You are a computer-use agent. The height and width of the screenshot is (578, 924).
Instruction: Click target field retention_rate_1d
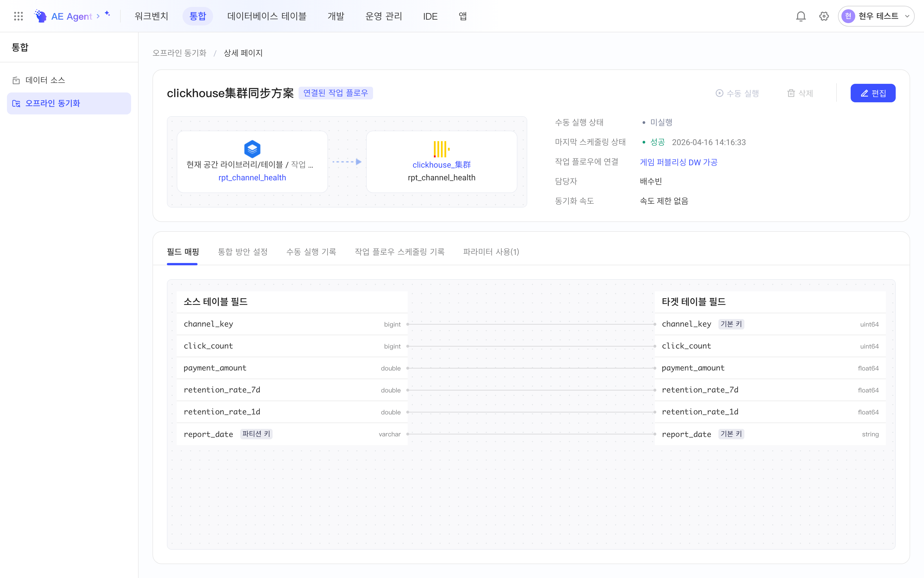(770, 412)
